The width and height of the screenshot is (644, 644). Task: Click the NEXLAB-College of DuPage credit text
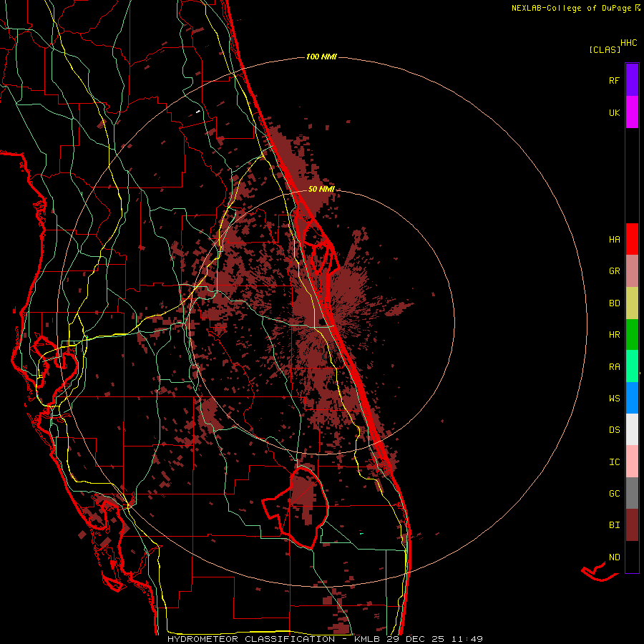coord(571,8)
